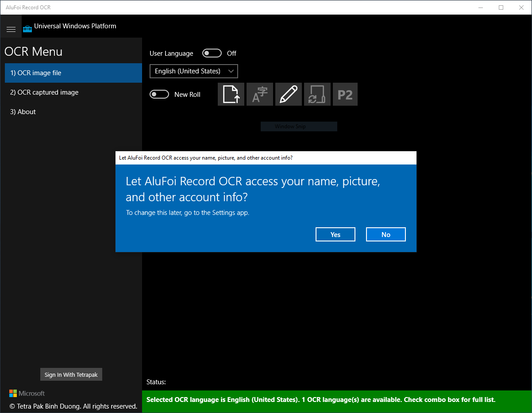Click the 'Status:' label
The height and width of the screenshot is (413, 532).
156,382
